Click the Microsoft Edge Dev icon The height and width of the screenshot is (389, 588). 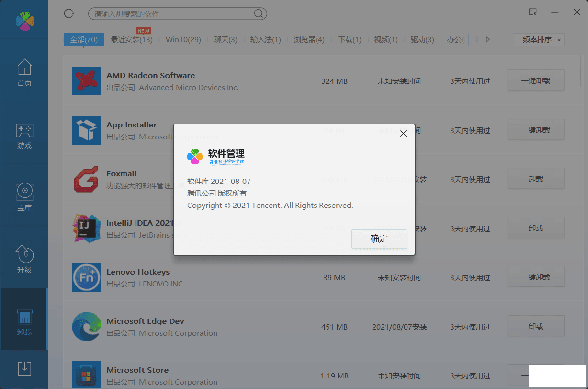pyautogui.click(x=87, y=327)
